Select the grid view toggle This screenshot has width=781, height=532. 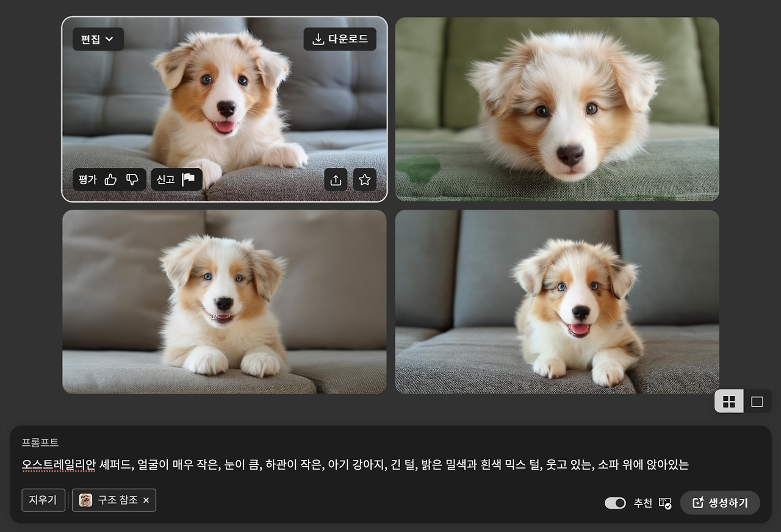[729, 402]
